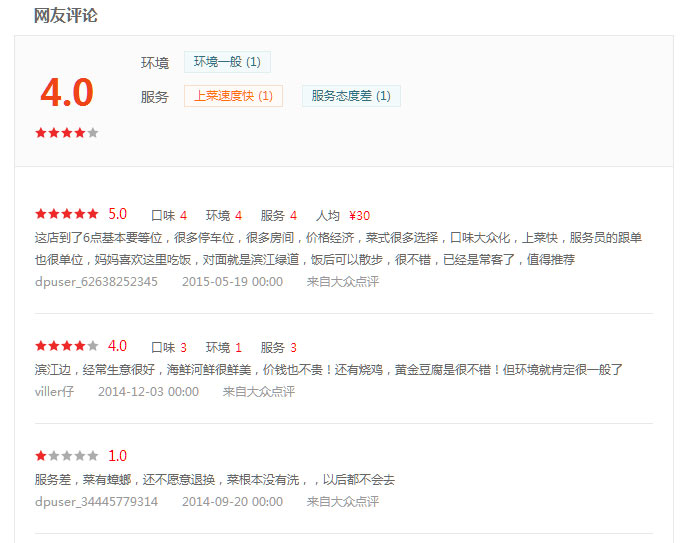688x543 pixels.
Task: Click the overall star rating under 4.0
Action: pyautogui.click(x=67, y=132)
